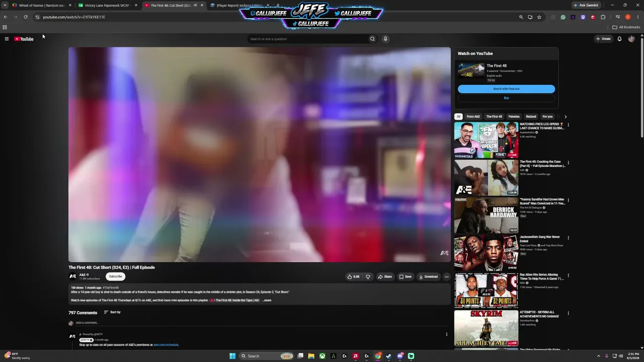The image size is (644, 362).
Task: Open the Derrick Hardaway video thumbnail
Action: pyautogui.click(x=486, y=215)
